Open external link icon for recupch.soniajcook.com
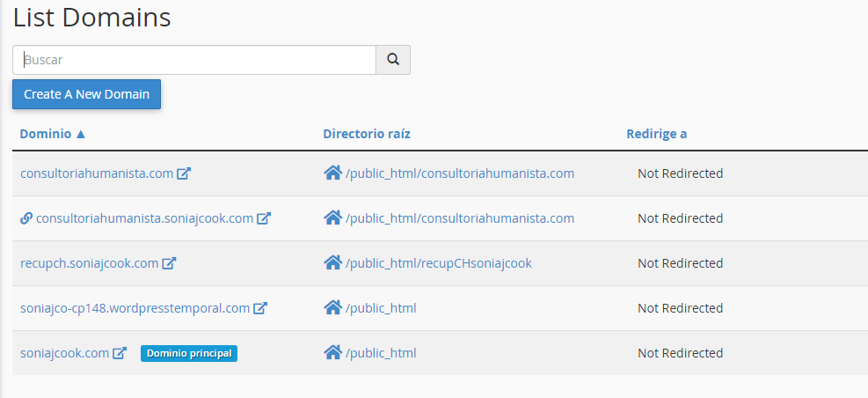 click(169, 263)
